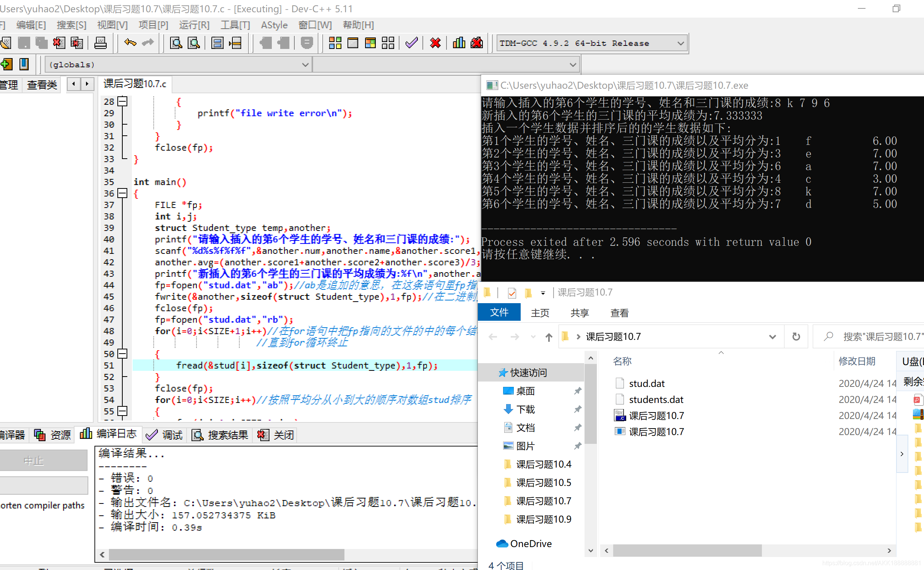Click the tab scroll right arrow button

(87, 84)
